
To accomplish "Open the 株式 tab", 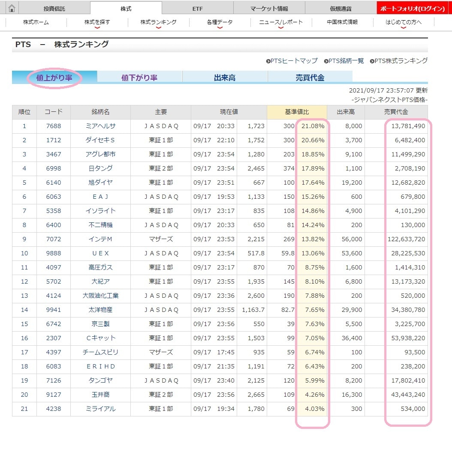I will (x=126, y=9).
